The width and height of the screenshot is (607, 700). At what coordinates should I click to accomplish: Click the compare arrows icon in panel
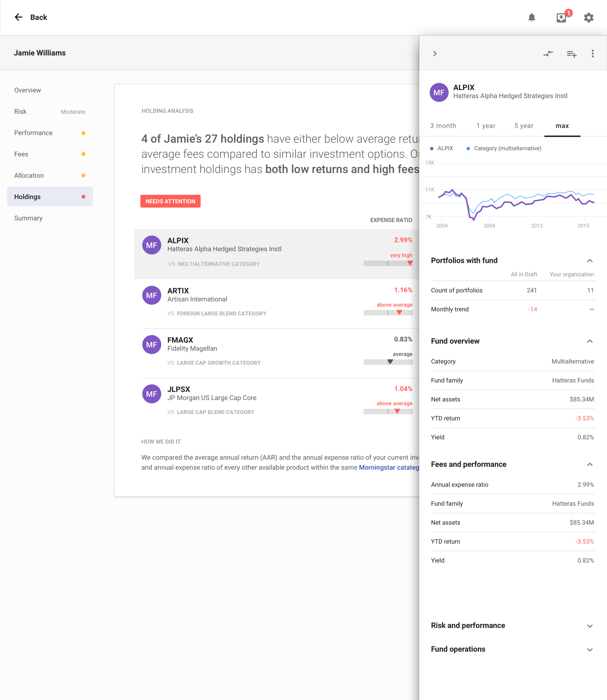click(x=548, y=53)
